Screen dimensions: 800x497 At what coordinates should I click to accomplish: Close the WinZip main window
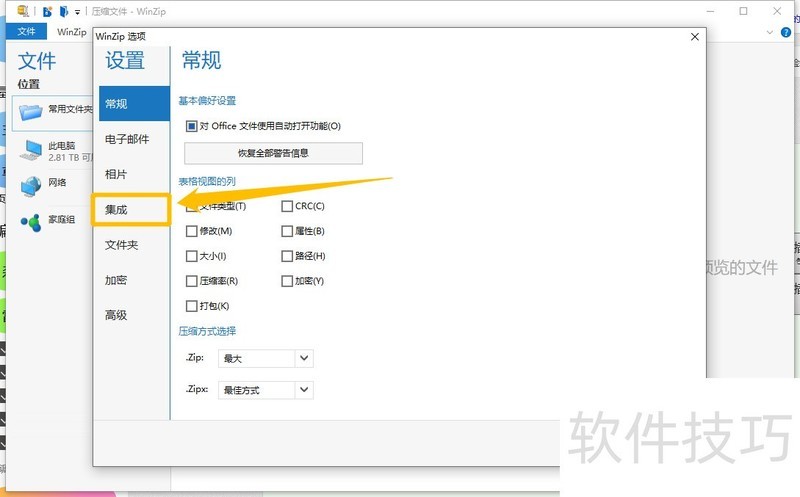click(777, 11)
